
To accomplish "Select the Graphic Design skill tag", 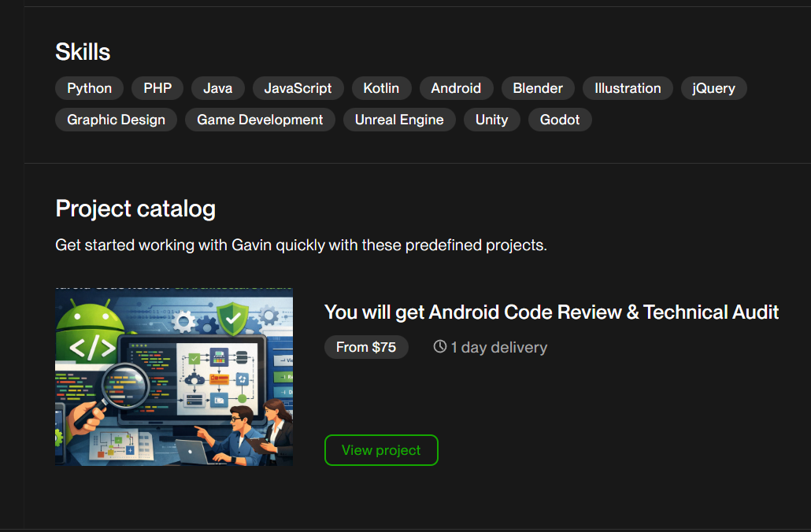I will pyautogui.click(x=115, y=120).
